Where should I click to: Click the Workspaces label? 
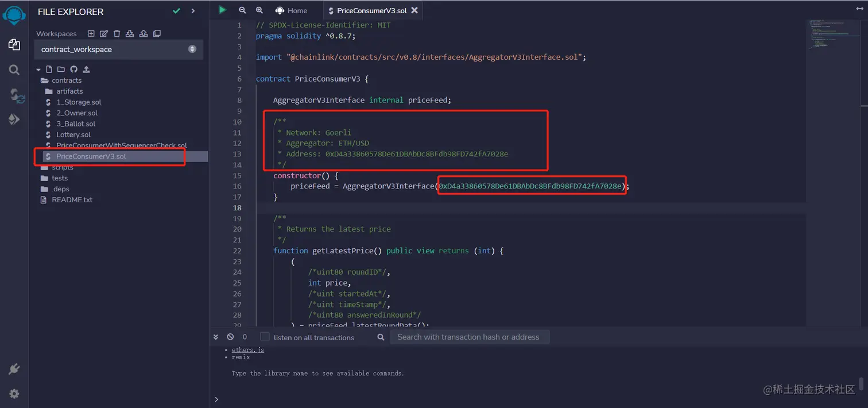tap(56, 34)
